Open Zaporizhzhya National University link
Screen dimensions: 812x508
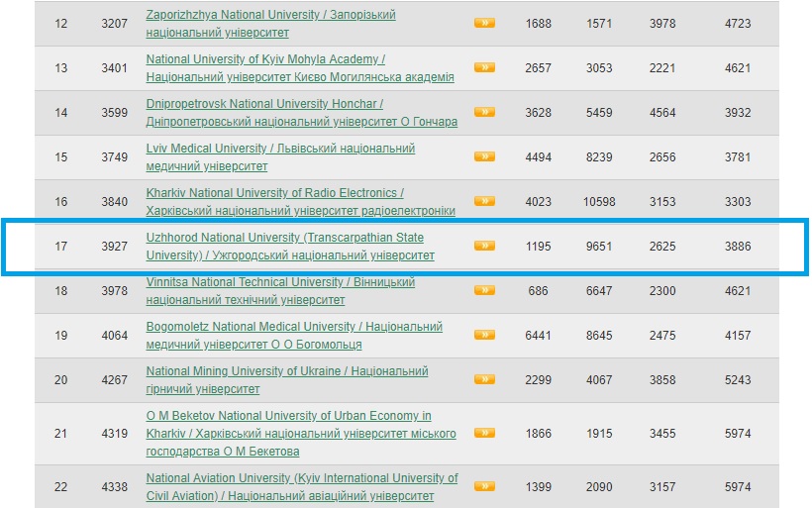[x=270, y=24]
